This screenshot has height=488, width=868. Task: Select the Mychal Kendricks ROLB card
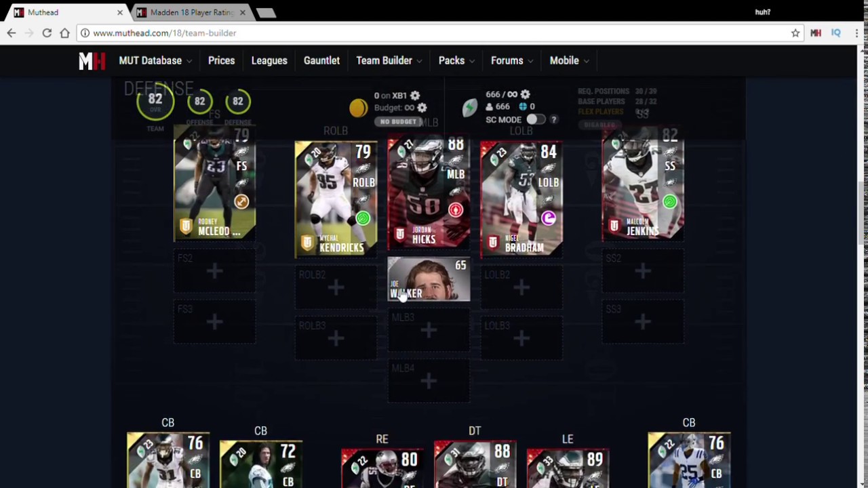click(x=336, y=199)
